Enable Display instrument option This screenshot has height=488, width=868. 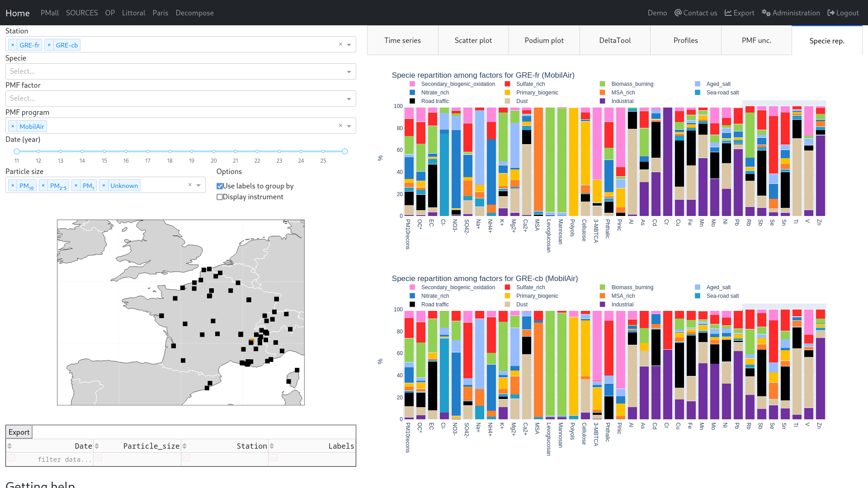click(220, 197)
